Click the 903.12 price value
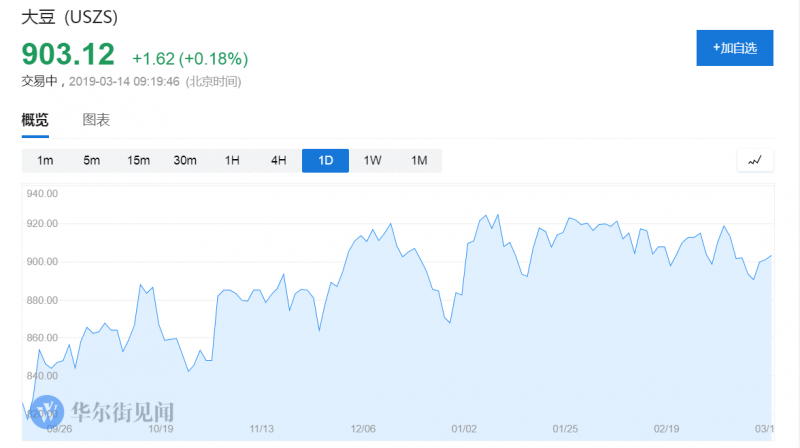The image size is (800, 448). [x=68, y=54]
